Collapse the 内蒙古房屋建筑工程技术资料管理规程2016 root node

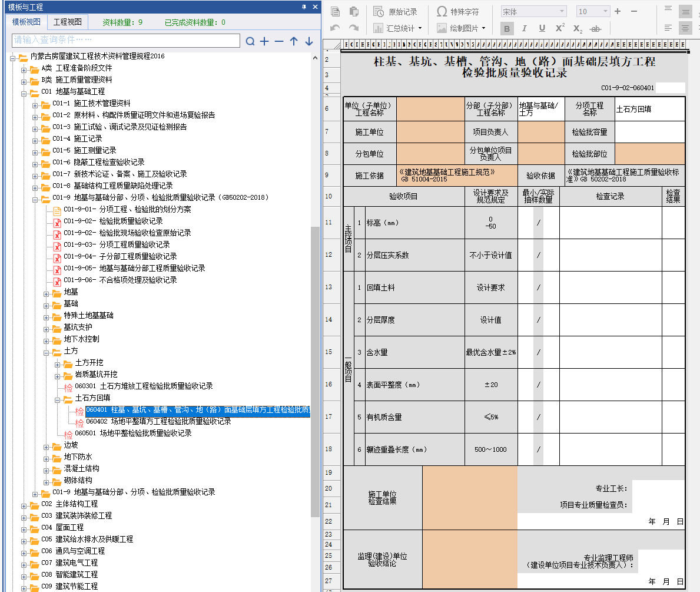point(13,58)
